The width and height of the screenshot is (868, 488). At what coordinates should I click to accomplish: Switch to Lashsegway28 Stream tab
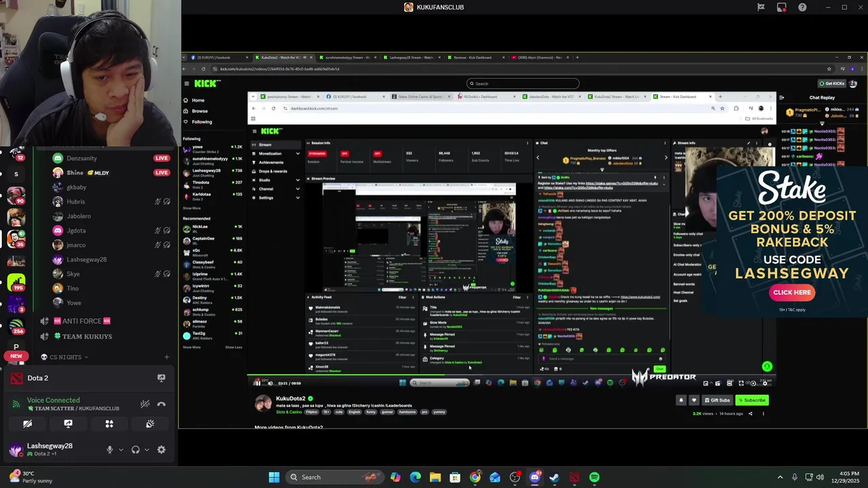(412, 58)
